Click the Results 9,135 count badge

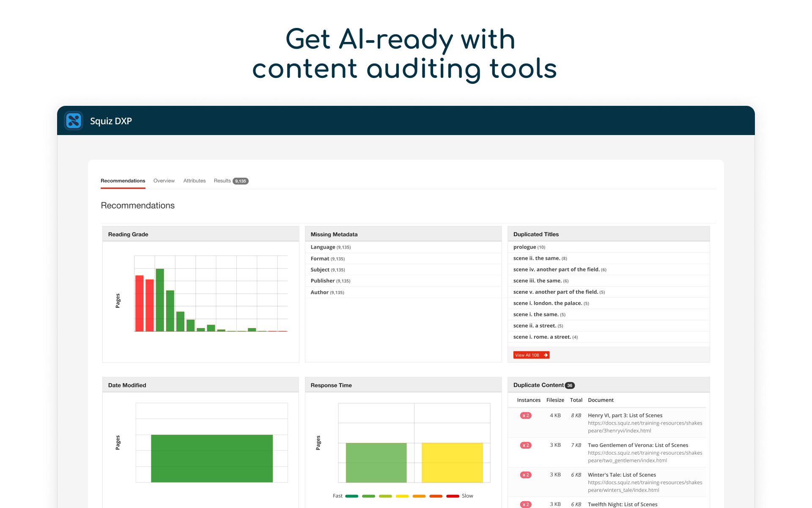[240, 181]
